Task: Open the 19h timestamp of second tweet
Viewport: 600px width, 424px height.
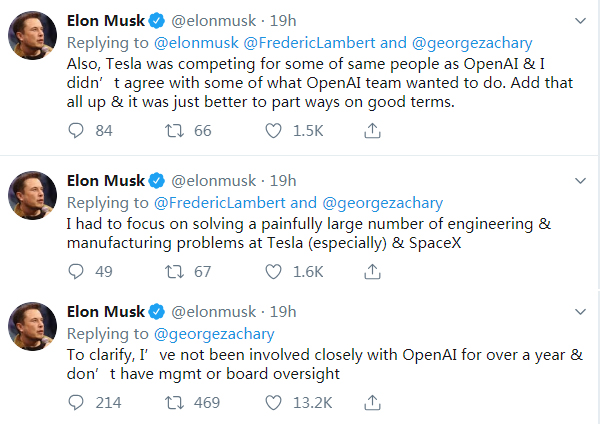Action: coord(283,181)
